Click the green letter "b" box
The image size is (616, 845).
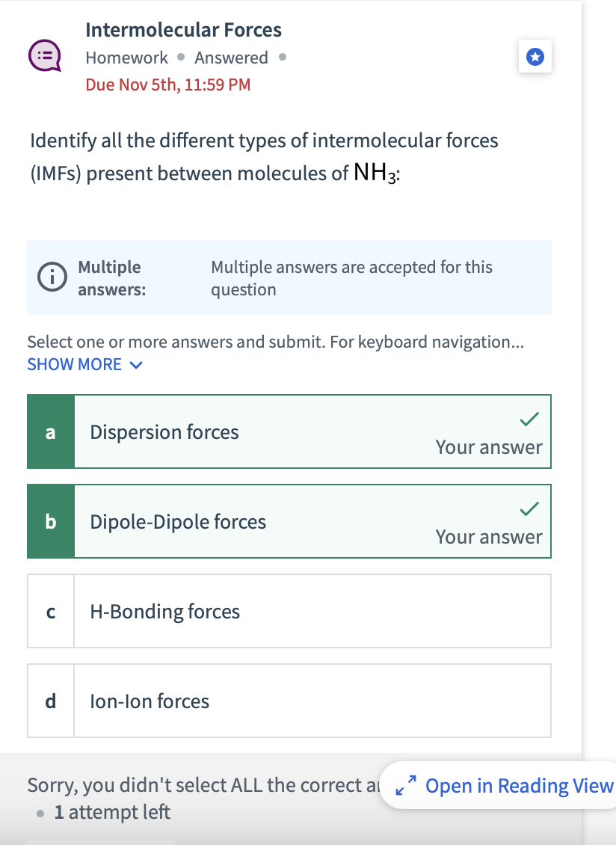51,522
